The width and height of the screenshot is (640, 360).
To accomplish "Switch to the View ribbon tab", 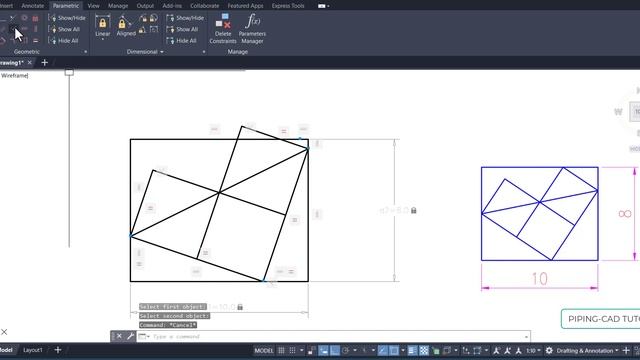I will click(93, 6).
